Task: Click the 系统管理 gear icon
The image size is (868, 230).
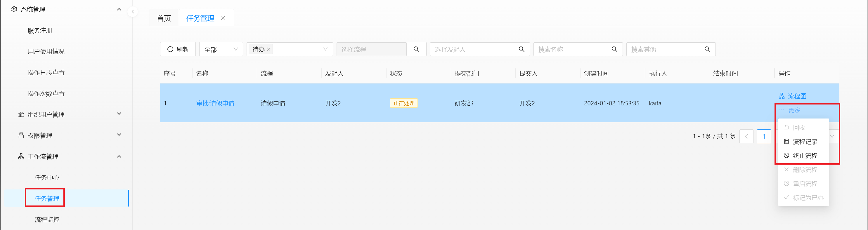Action: [14, 9]
